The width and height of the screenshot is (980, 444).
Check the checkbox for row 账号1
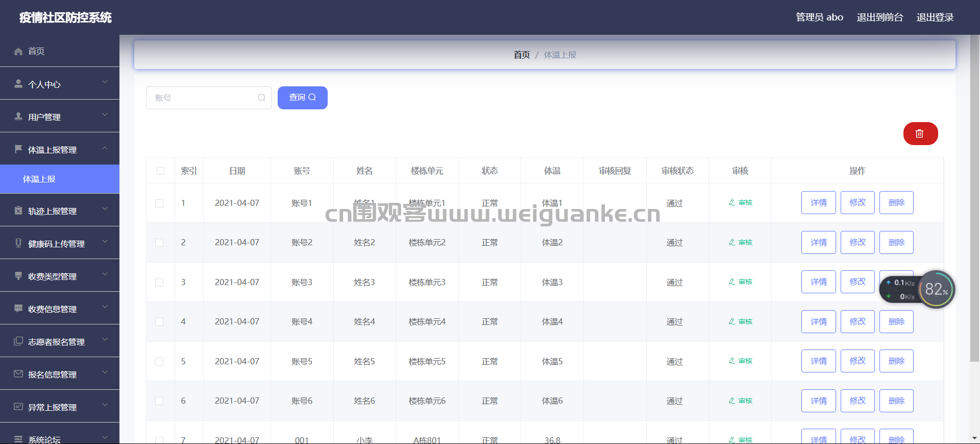click(159, 203)
